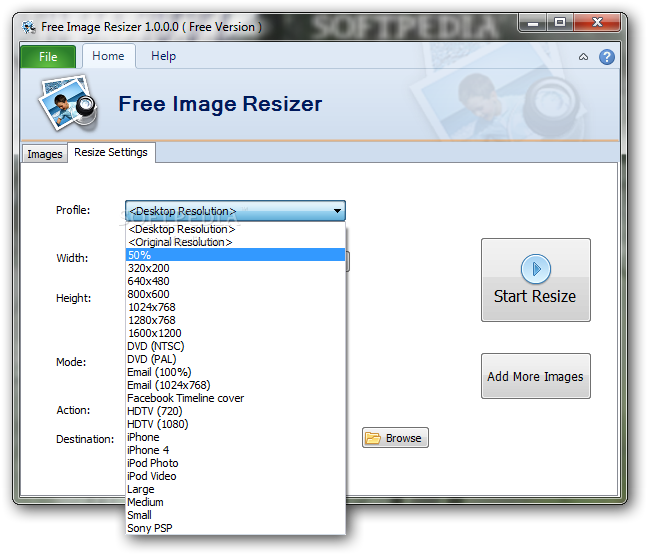Select the HDTV (720) option
648x555 pixels.
coord(235,411)
